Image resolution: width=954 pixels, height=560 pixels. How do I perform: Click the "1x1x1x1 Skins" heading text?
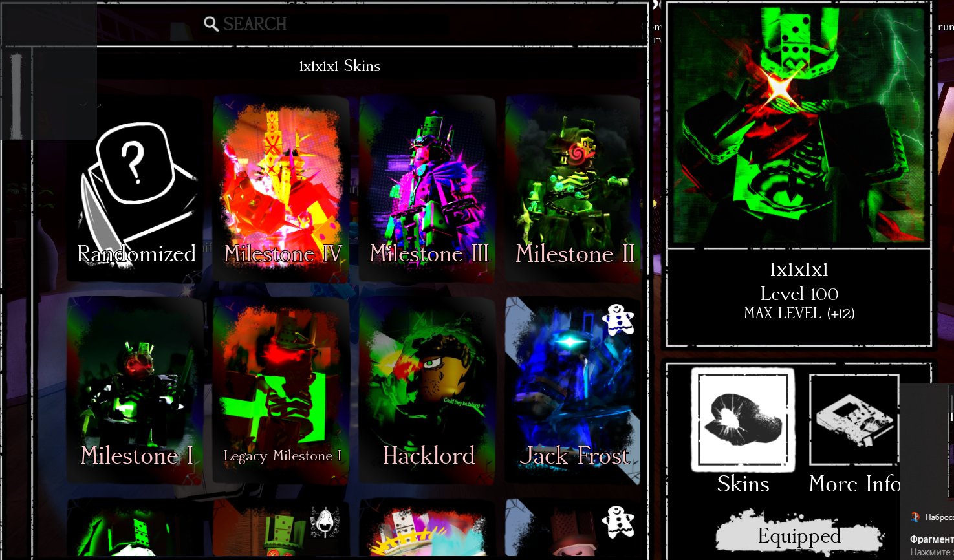coord(340,66)
